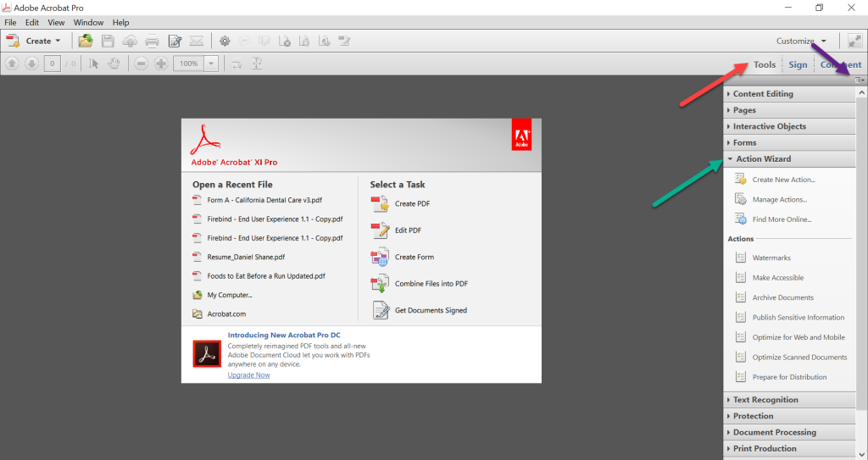Expand the Document Processing panel

coord(789,432)
